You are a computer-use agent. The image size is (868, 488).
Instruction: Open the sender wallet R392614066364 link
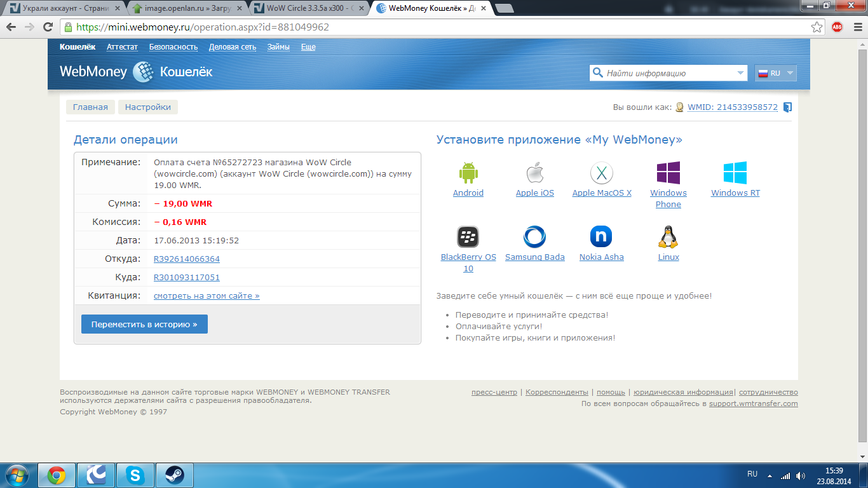click(x=187, y=259)
